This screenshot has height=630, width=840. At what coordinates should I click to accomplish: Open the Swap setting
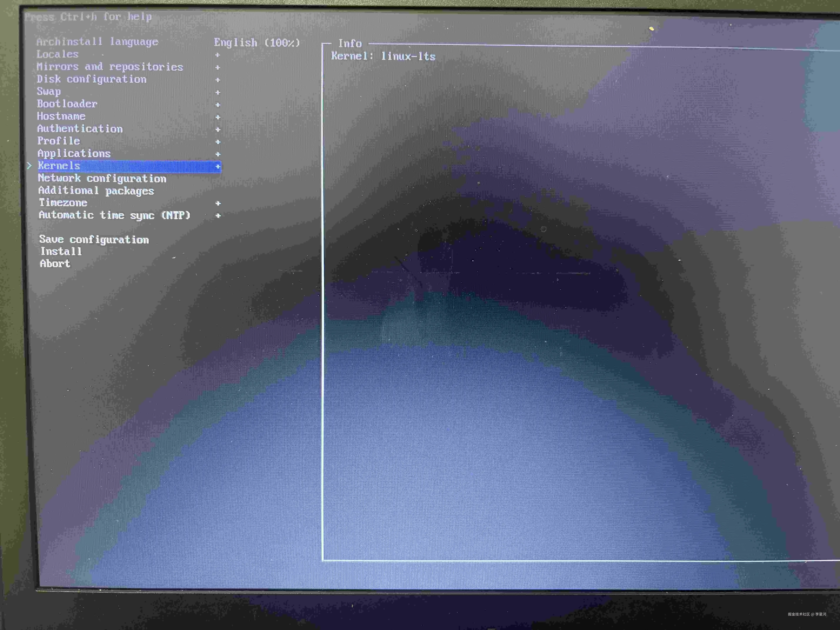49,91
